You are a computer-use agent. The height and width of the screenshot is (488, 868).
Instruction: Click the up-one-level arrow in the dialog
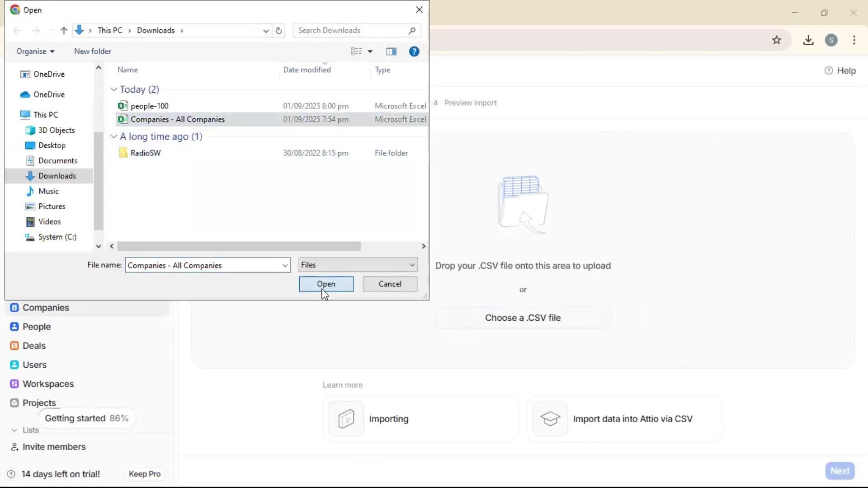[x=63, y=30]
